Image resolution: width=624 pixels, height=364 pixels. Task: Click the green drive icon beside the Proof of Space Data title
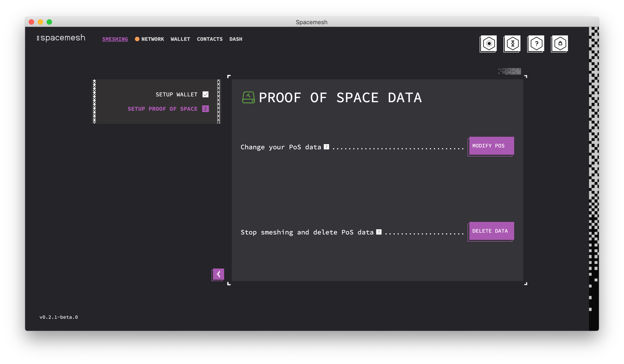click(248, 97)
